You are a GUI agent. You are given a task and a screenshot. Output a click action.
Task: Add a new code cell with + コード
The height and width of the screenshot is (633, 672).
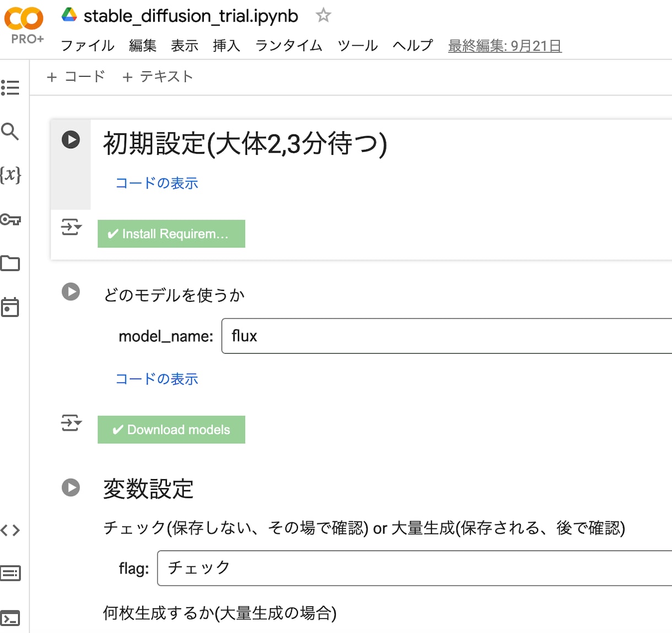76,77
